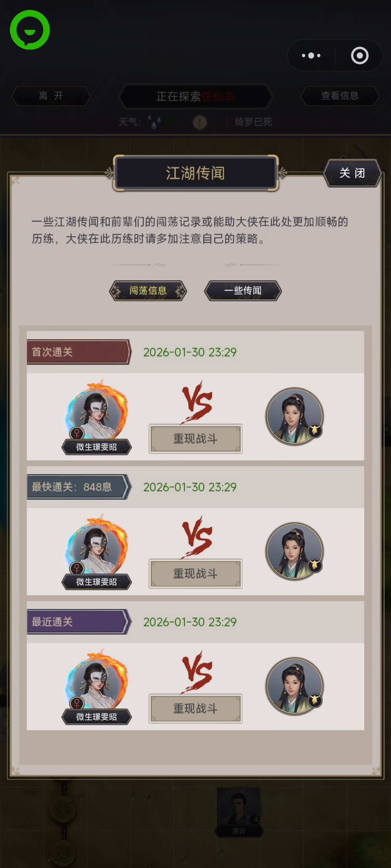Click the 正在探索医仙岛 banner

click(195, 96)
